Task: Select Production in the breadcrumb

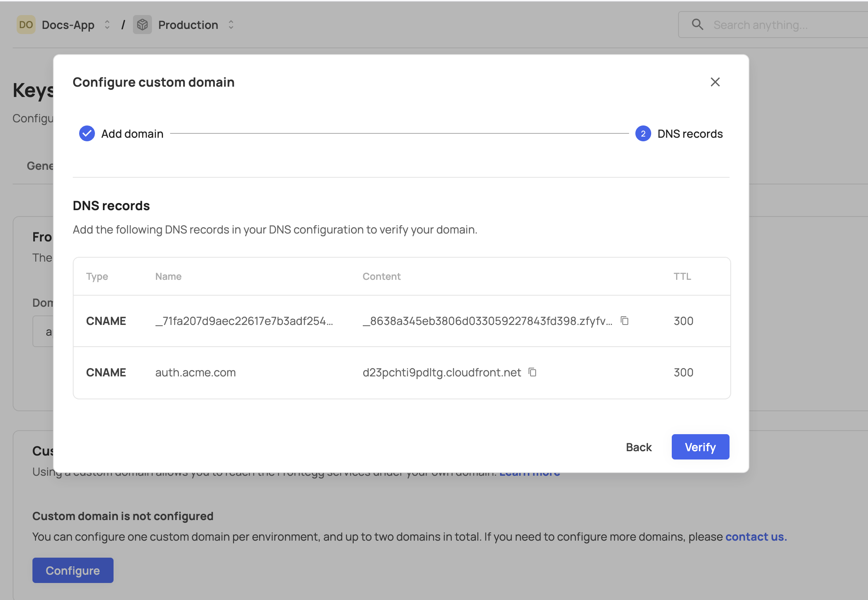Action: click(188, 25)
